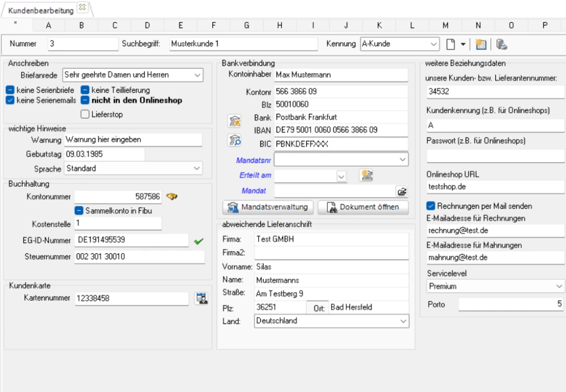Open the arrow next to new document icon
566x392 pixels.
463,44
